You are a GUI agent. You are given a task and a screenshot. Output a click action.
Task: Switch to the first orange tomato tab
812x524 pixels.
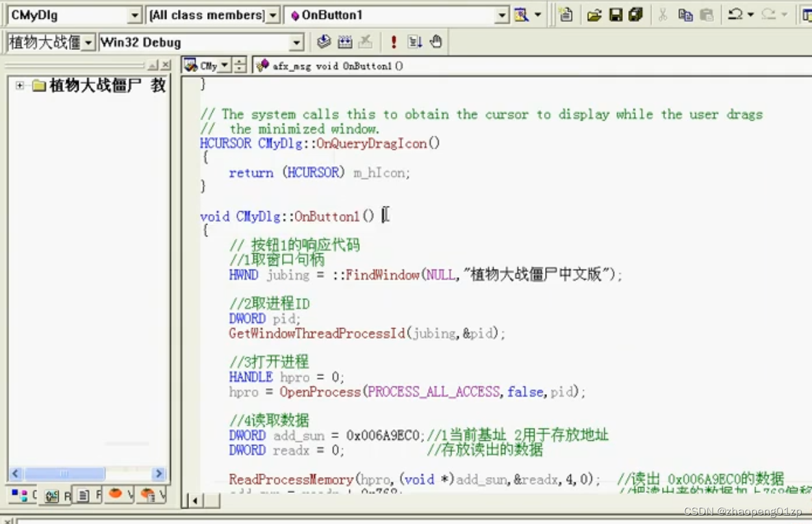pos(119,495)
